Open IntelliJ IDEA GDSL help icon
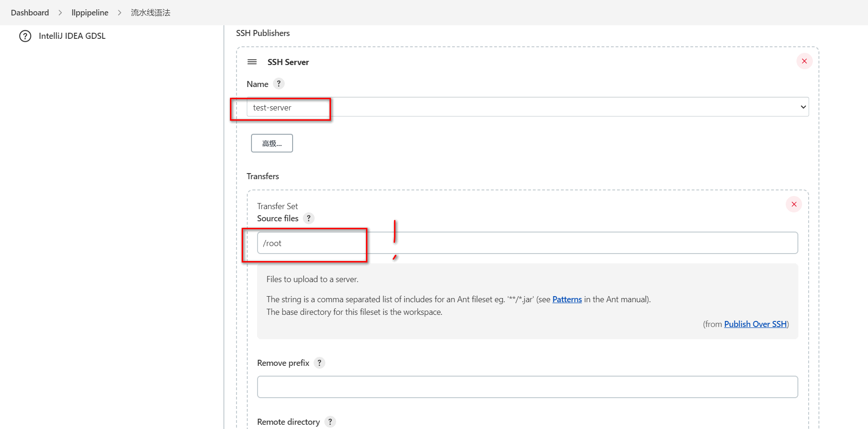The image size is (868, 429). (25, 36)
